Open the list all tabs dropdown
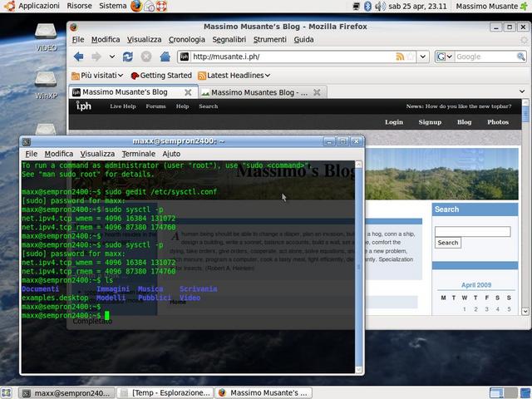 pos(522,91)
